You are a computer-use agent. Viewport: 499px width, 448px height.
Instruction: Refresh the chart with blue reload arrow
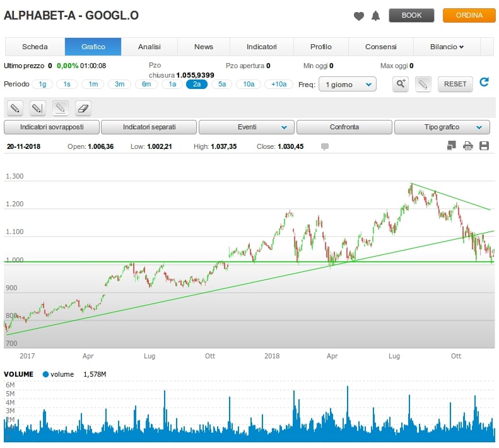[x=484, y=82]
